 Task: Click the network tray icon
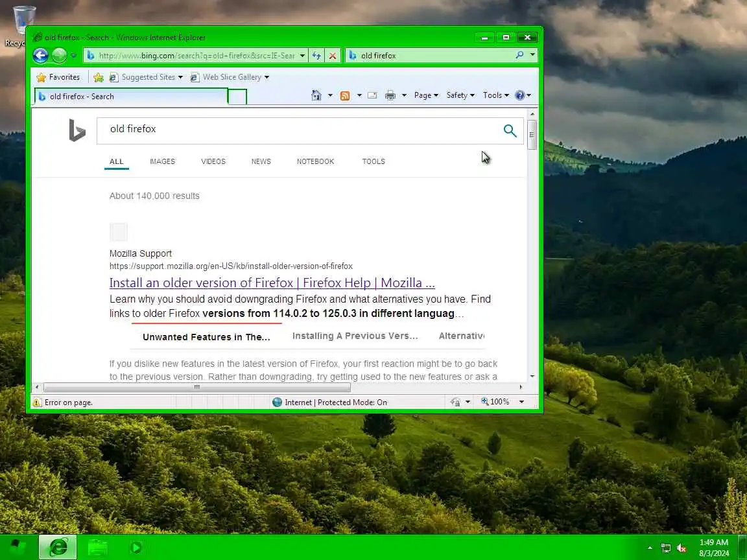tap(666, 548)
